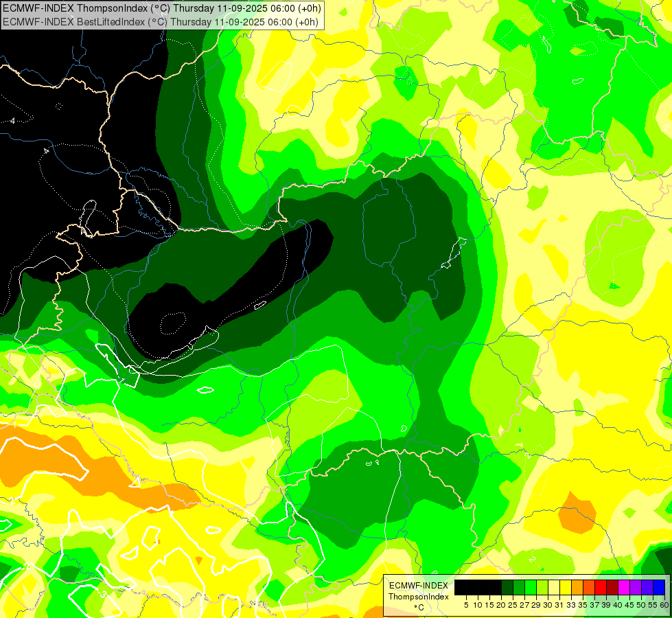Click the legend tick value '30'
This screenshot has height=618, width=672.
(548, 605)
